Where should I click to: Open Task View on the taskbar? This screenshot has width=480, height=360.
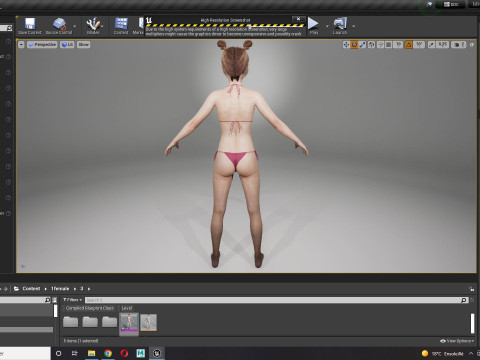[x=75, y=353]
